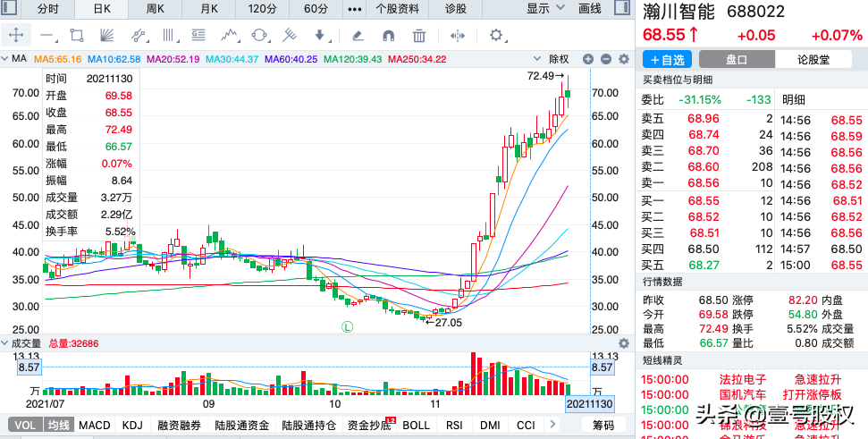
Task: Select BOLL indicator tab
Action: click(x=416, y=426)
